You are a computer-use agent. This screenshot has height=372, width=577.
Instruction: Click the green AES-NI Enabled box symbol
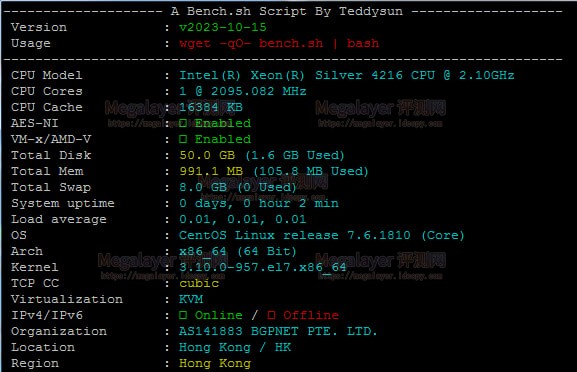click(x=183, y=123)
